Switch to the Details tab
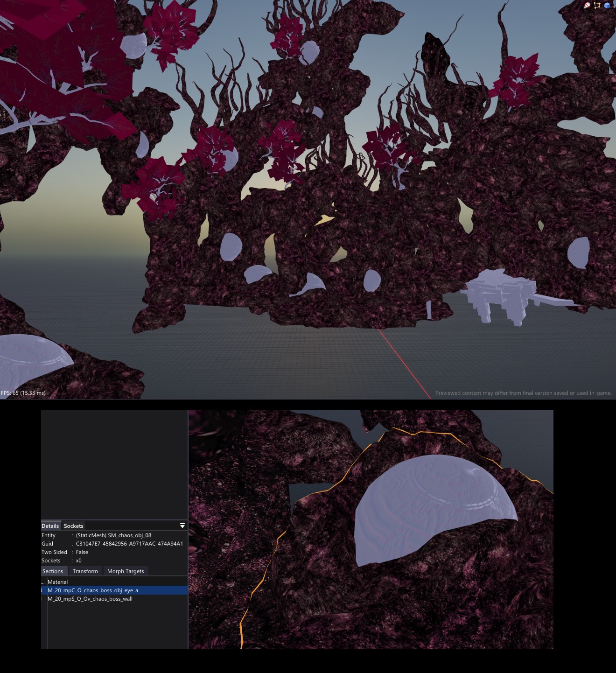Image resolution: width=616 pixels, height=673 pixels. [x=50, y=526]
